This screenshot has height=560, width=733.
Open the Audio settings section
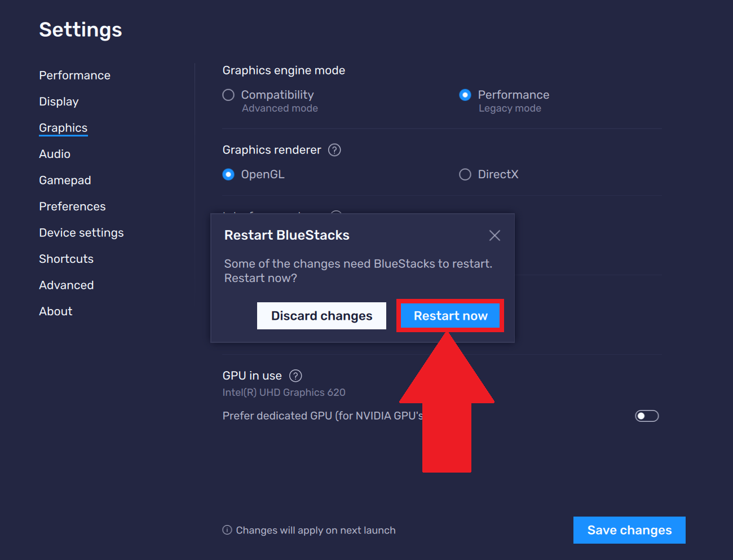[55, 154]
